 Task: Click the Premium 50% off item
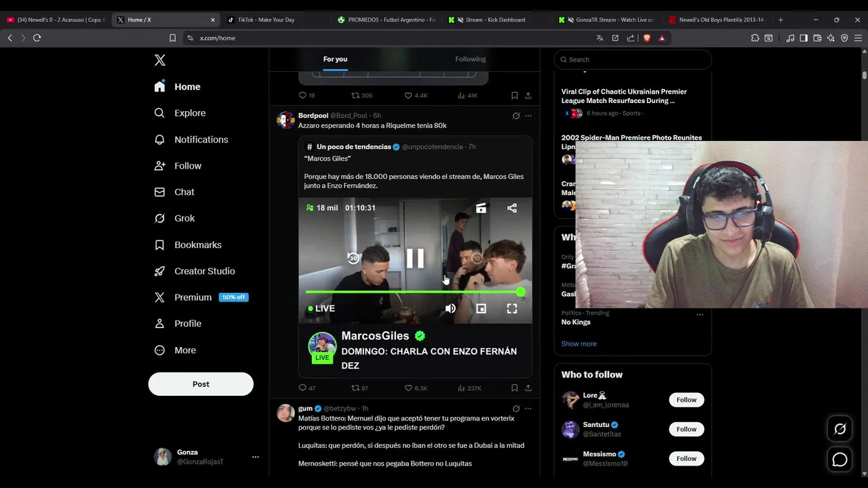(x=201, y=298)
